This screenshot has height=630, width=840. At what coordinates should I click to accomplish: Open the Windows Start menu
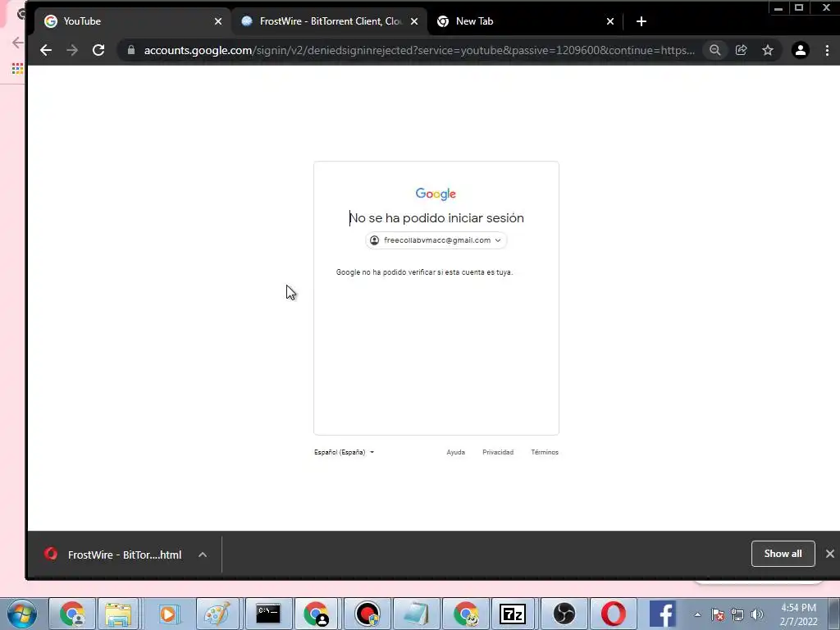[x=21, y=614]
